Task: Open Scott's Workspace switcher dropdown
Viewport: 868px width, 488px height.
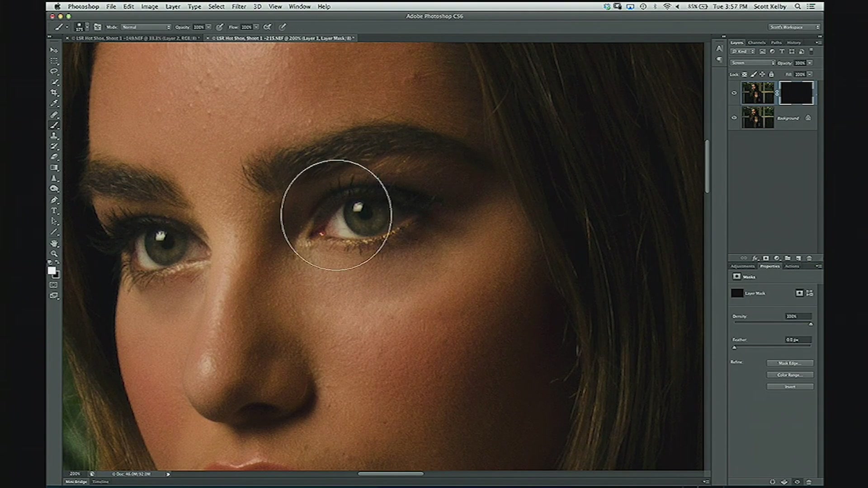Action: point(794,27)
